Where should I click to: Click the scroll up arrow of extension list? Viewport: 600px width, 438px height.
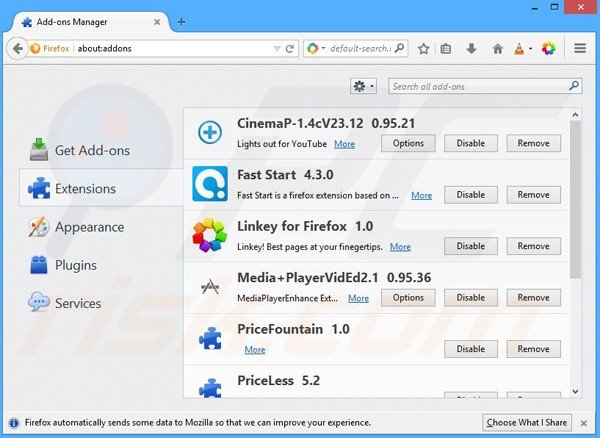pyautogui.click(x=575, y=115)
